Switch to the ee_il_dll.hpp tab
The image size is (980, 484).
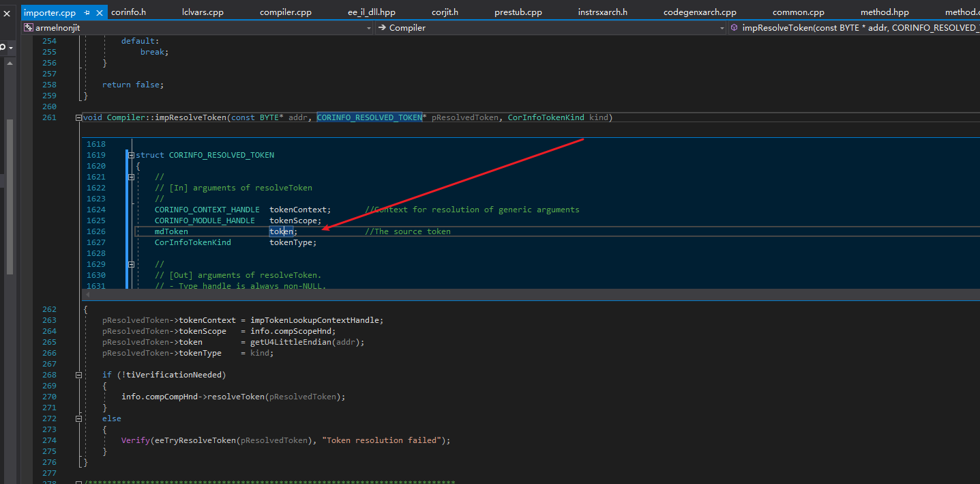tap(372, 12)
